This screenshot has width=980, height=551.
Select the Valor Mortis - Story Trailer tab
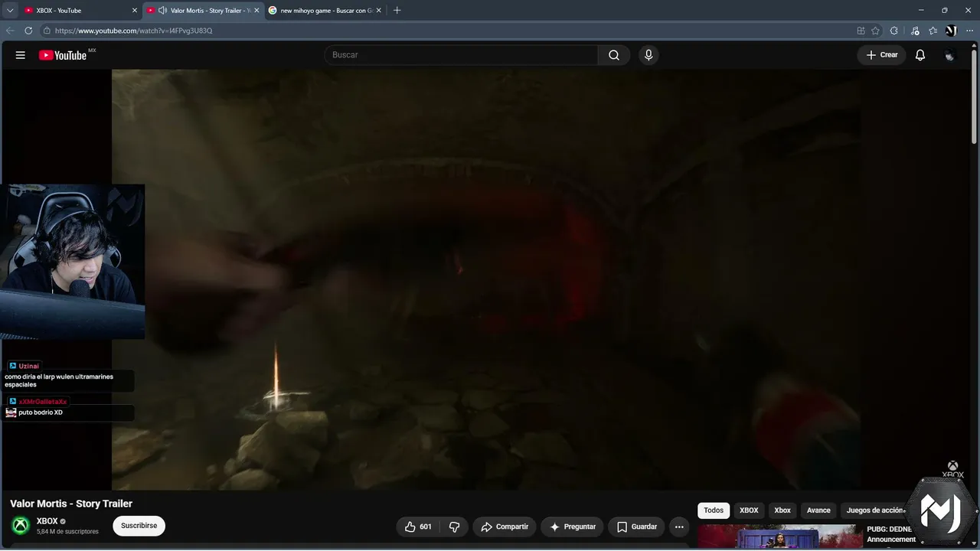(203, 11)
